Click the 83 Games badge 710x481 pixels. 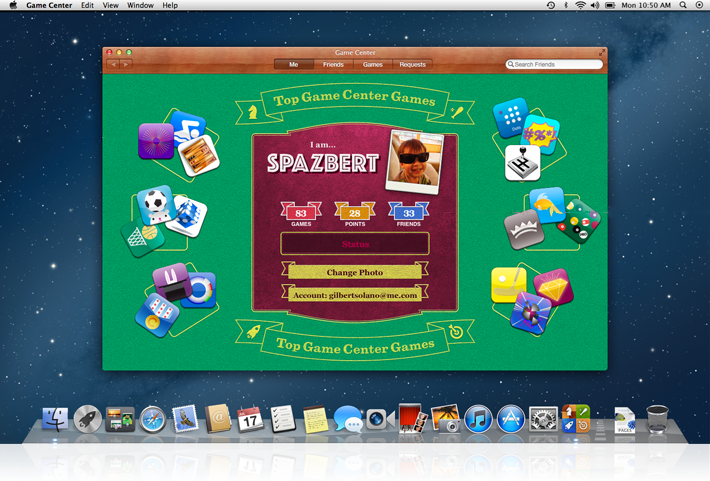click(x=301, y=214)
